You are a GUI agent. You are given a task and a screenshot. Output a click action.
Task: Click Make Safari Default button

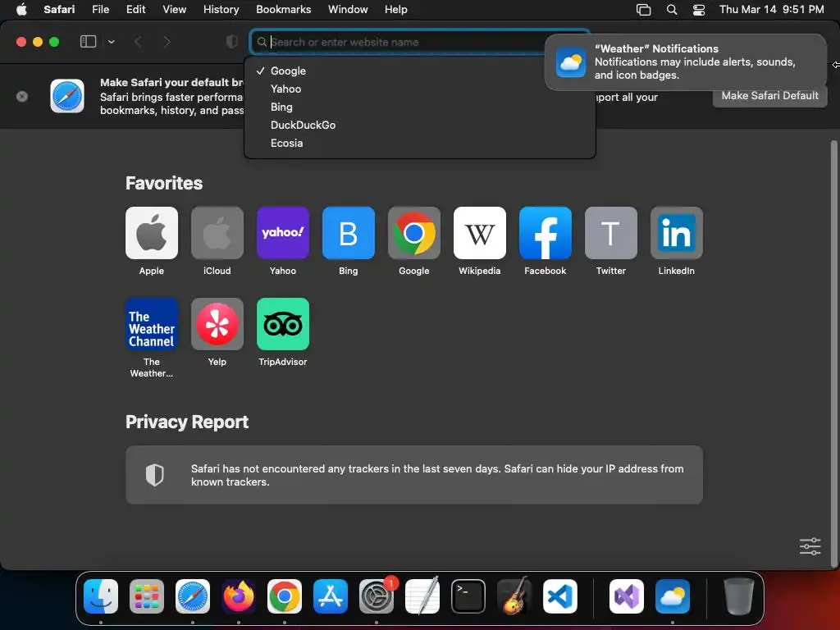769,96
